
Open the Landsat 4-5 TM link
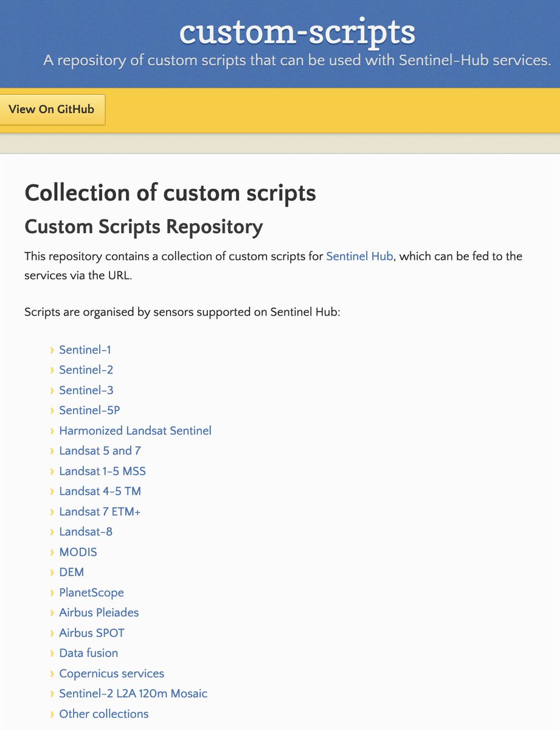pos(100,491)
